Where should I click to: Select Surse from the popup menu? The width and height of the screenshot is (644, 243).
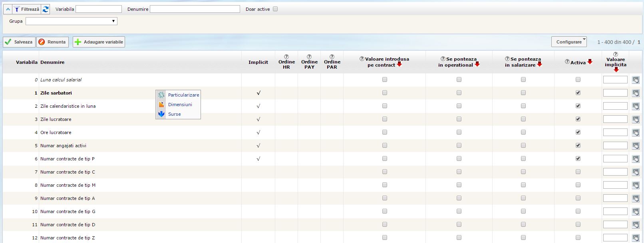(174, 114)
